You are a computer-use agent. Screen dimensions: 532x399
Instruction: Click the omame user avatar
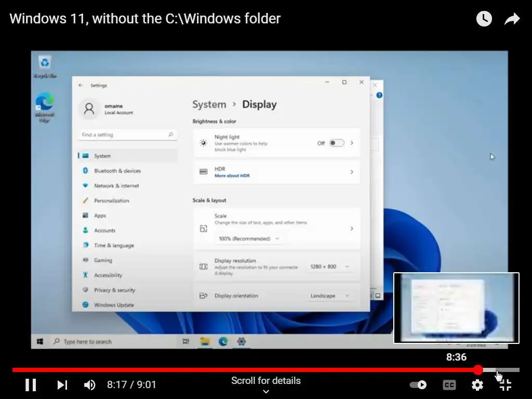tap(89, 109)
